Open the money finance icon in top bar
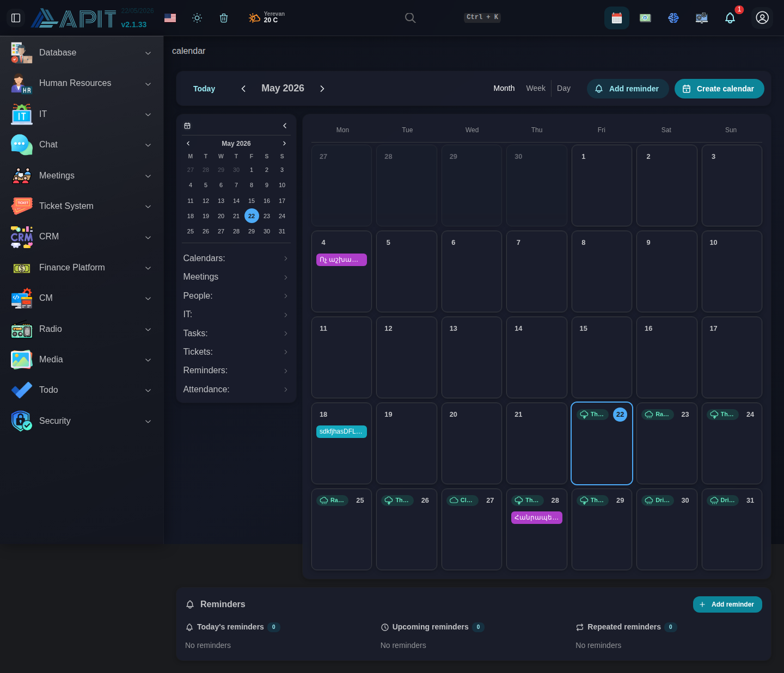 pos(645,18)
